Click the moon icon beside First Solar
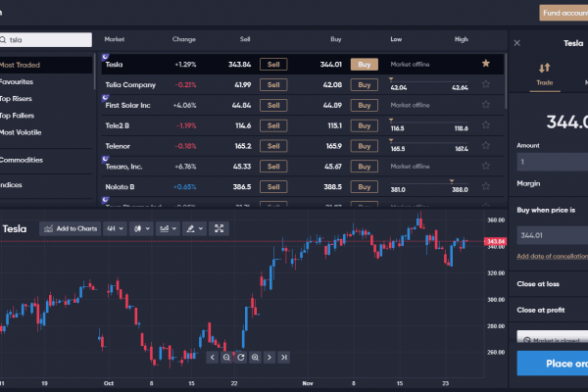 [106, 98]
